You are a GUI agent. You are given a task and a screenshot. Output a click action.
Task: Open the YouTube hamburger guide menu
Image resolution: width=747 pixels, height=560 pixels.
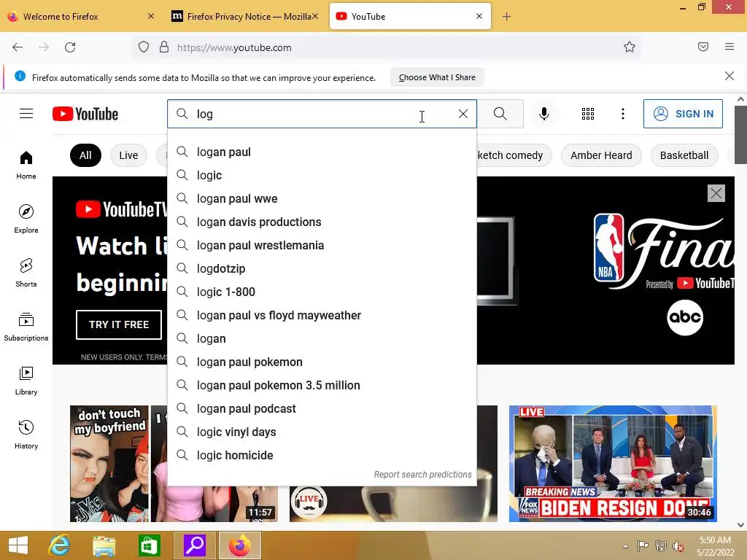click(26, 114)
